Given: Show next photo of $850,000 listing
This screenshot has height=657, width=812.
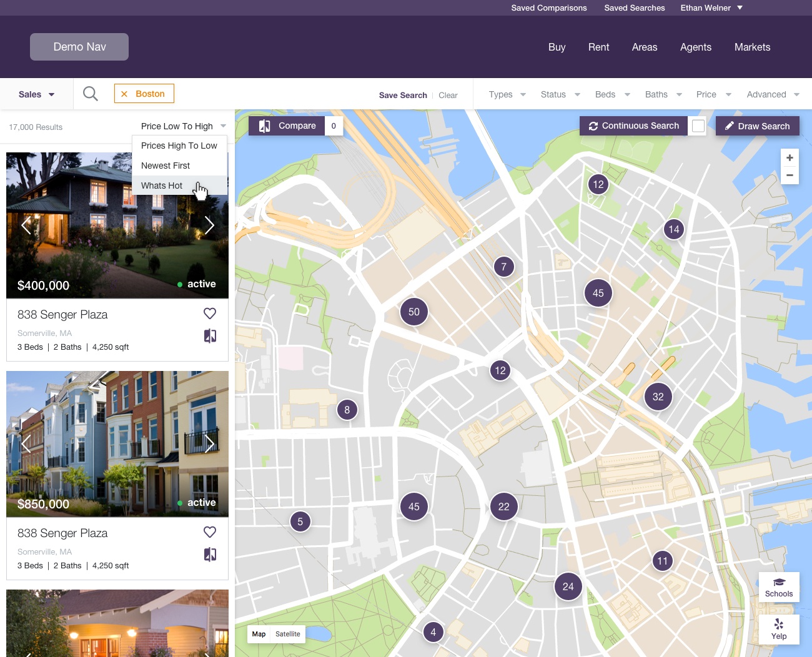Looking at the screenshot, I should tap(209, 443).
